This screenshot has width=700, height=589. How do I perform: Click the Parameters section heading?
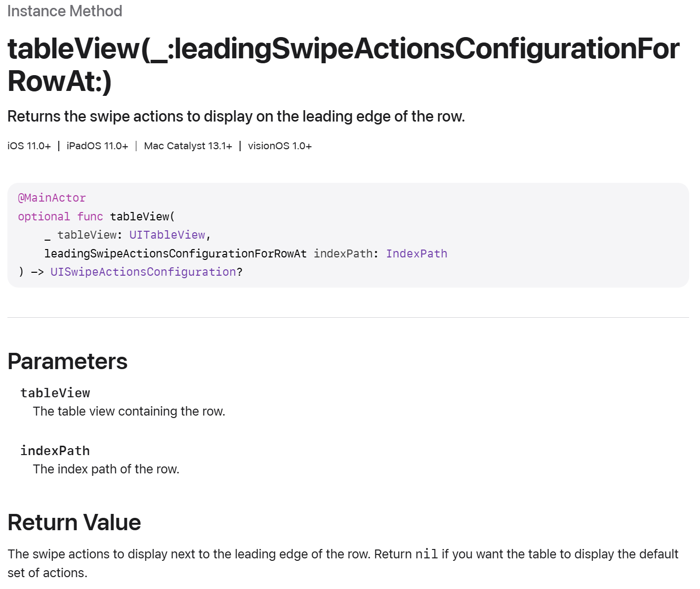coord(68,361)
